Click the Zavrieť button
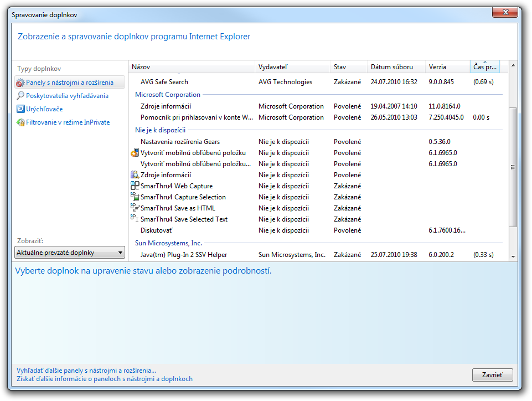 pos(492,375)
